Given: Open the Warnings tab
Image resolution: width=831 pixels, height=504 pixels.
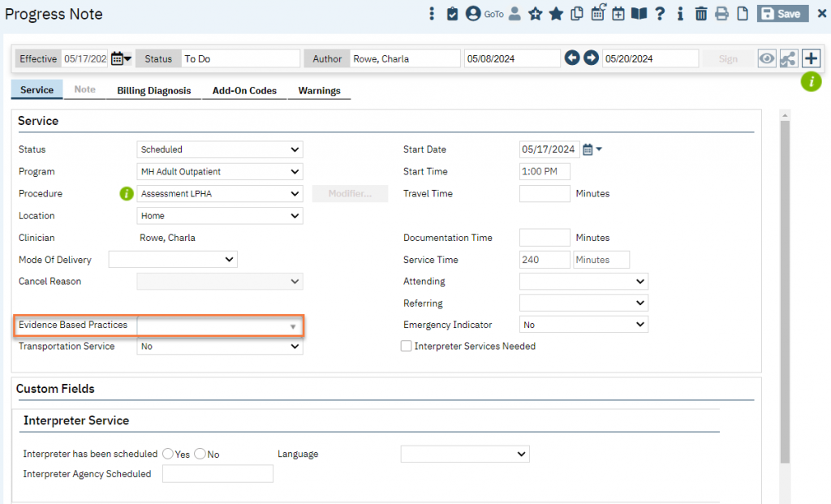Looking at the screenshot, I should tap(319, 90).
